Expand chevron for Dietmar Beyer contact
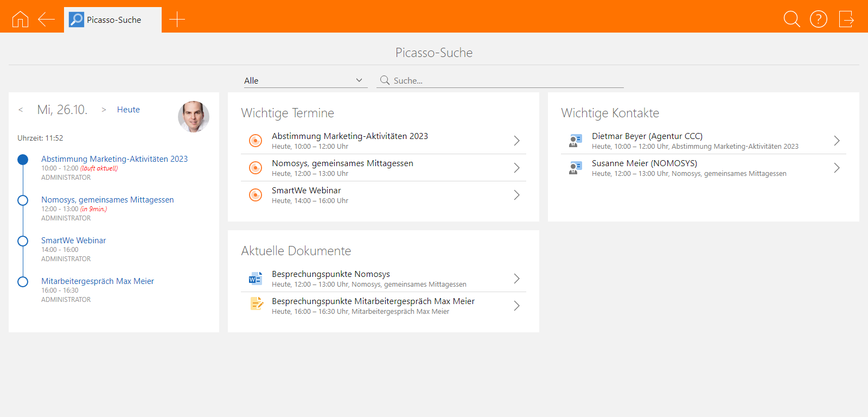 (837, 141)
